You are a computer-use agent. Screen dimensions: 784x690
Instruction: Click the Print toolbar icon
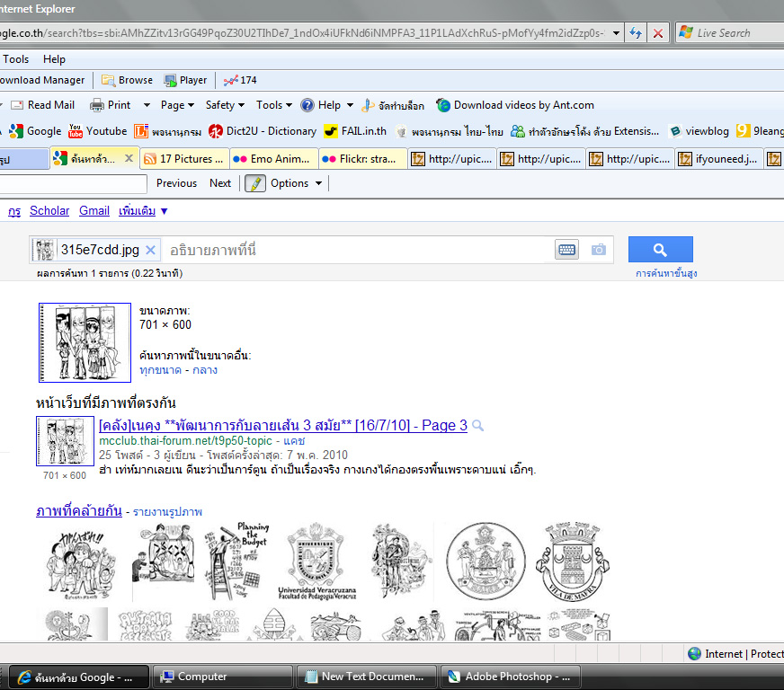point(96,105)
